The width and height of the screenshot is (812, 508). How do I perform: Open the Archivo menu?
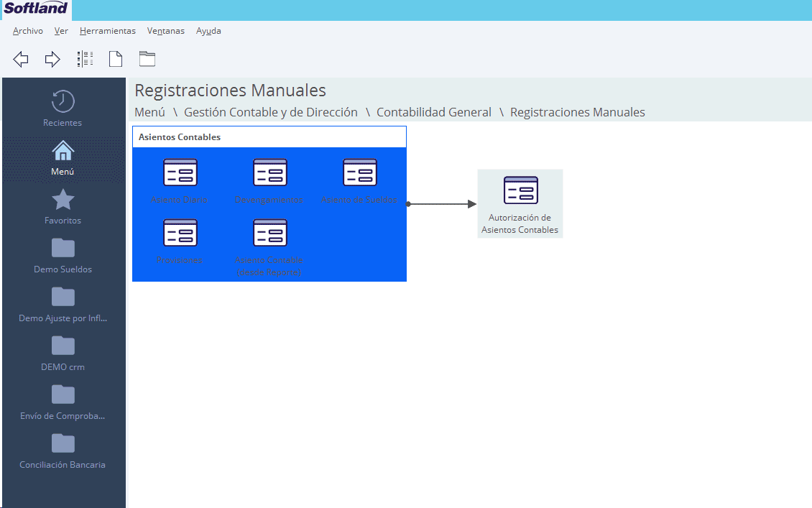(x=28, y=31)
